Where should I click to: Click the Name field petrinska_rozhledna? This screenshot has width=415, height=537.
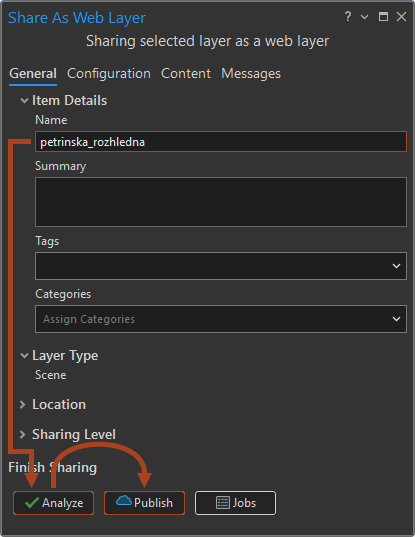tap(221, 142)
